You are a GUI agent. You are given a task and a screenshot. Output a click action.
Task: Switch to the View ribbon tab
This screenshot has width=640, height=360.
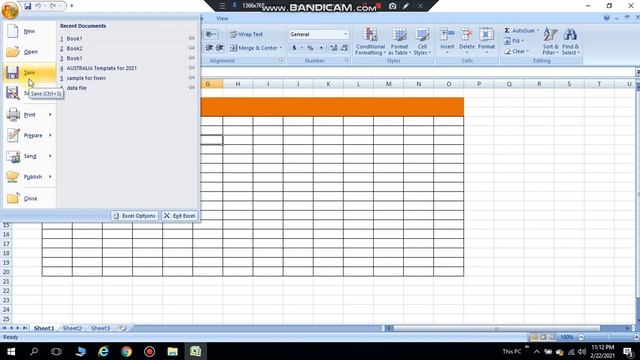tap(222, 18)
